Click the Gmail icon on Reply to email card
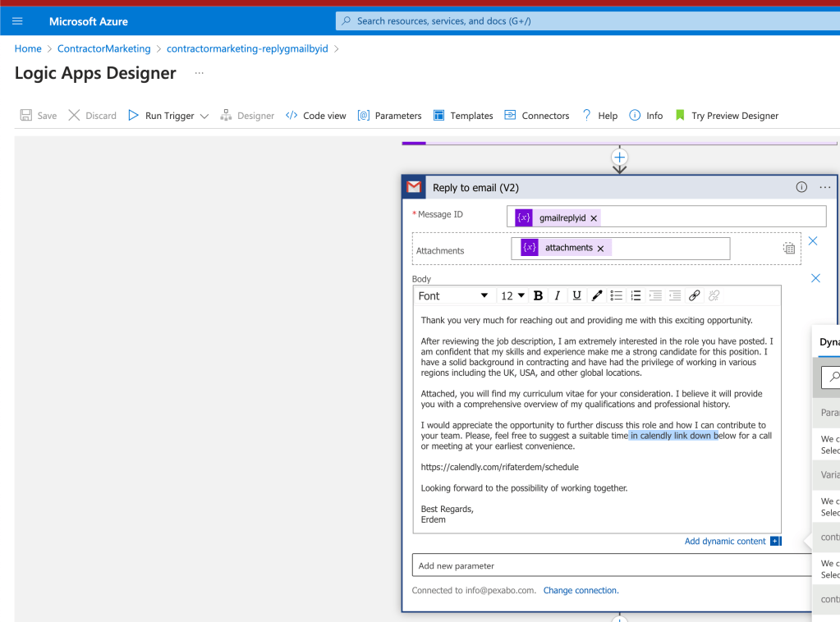This screenshot has width=840, height=622. click(x=414, y=187)
